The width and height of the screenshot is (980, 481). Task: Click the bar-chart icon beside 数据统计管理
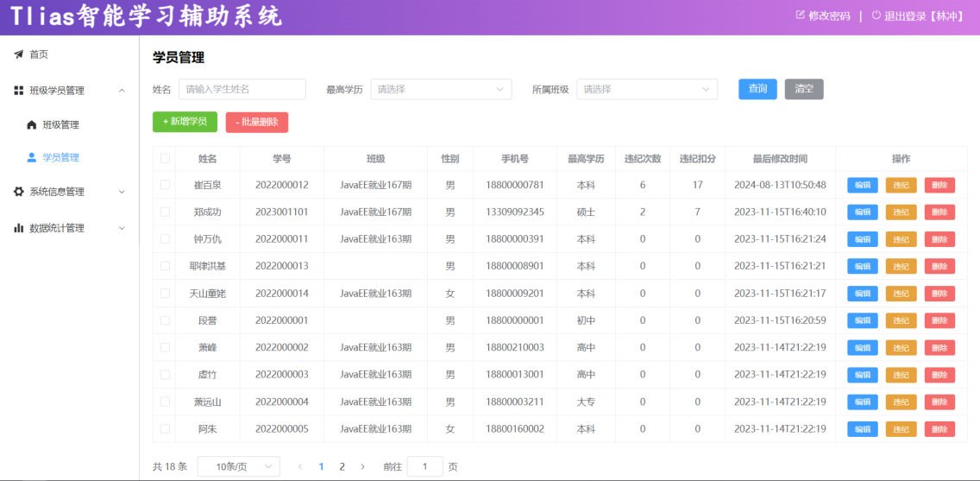coord(19,228)
